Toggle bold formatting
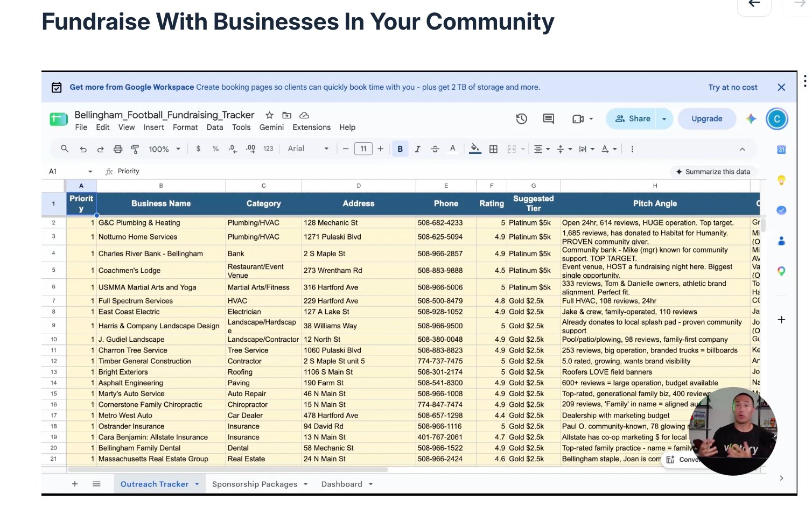The height and width of the screenshot is (507, 812). 400,149
